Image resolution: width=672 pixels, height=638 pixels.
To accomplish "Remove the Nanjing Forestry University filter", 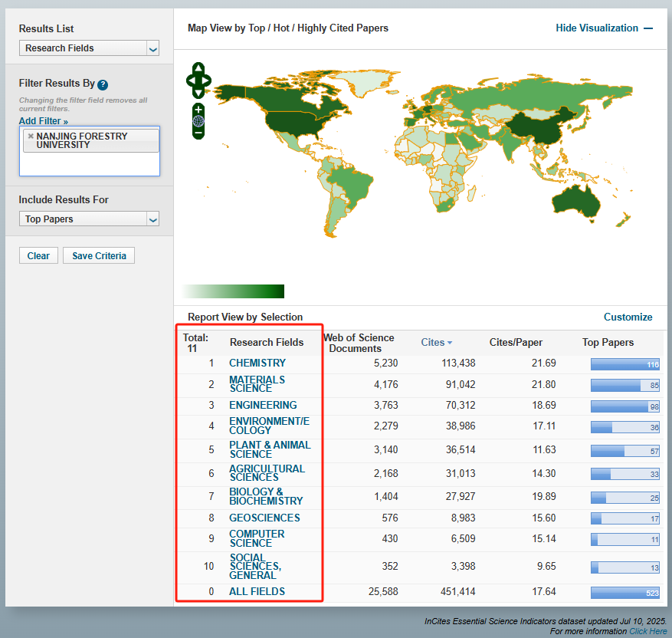I will coord(31,136).
